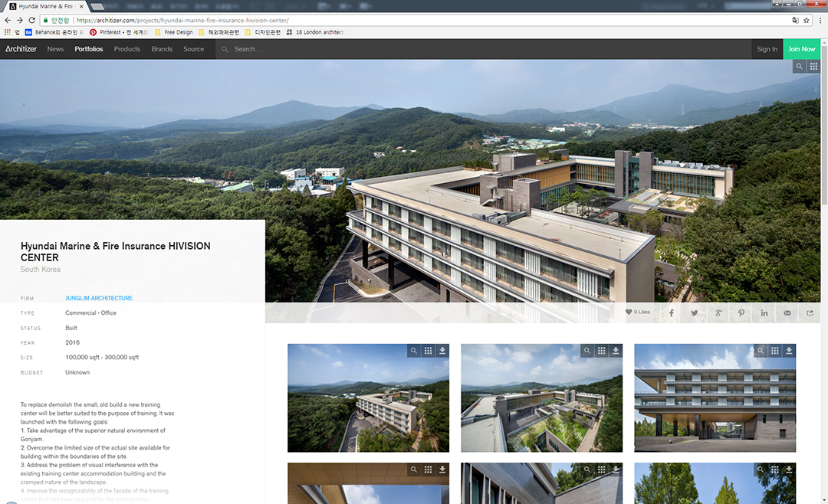Viewport: 828px width, 504px height.
Task: Click South Korea location text
Action: click(41, 269)
